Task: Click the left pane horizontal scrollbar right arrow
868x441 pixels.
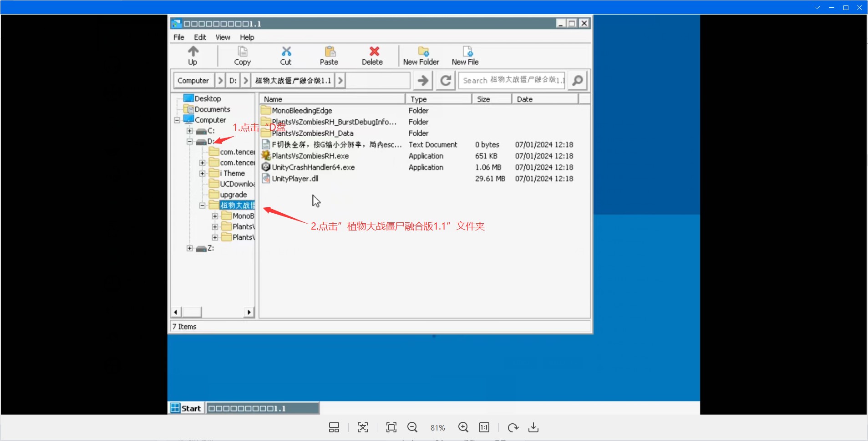Action: (249, 312)
